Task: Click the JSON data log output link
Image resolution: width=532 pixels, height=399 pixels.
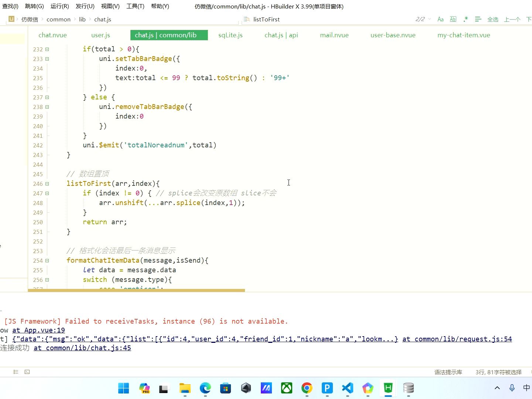Action: click(205, 339)
